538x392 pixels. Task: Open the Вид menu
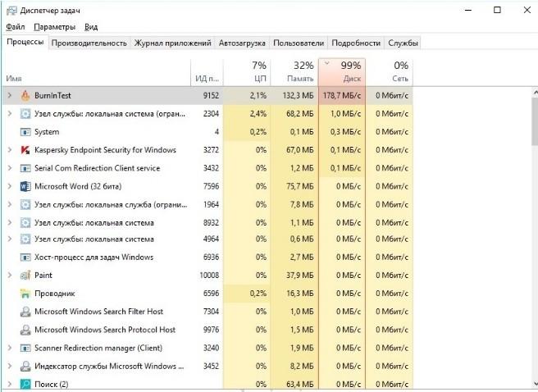click(x=91, y=27)
